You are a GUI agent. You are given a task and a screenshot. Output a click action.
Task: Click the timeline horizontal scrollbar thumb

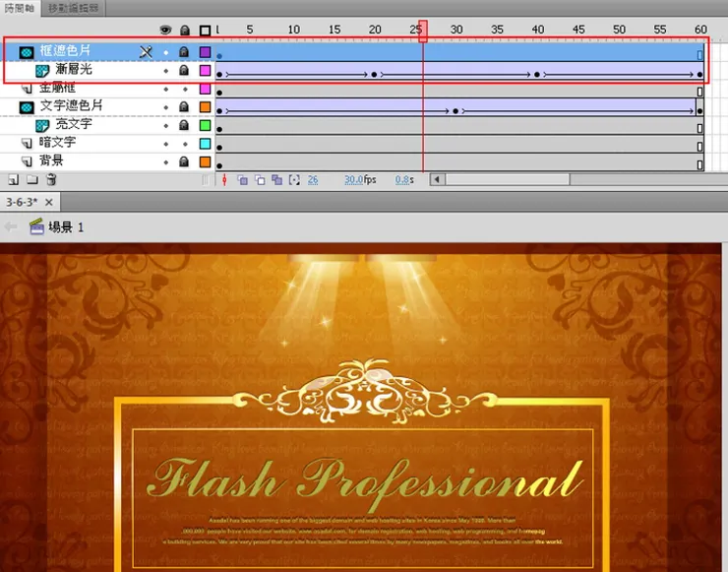coord(508,179)
